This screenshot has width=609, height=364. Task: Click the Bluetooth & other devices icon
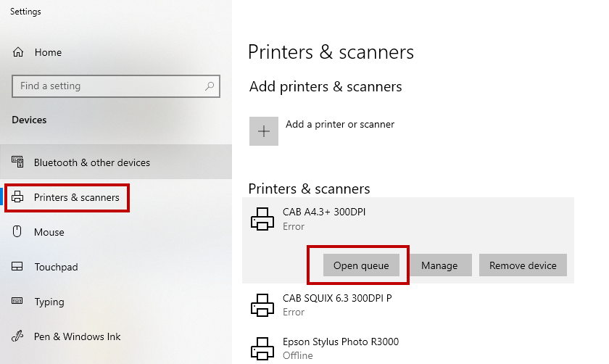pyautogui.click(x=18, y=162)
